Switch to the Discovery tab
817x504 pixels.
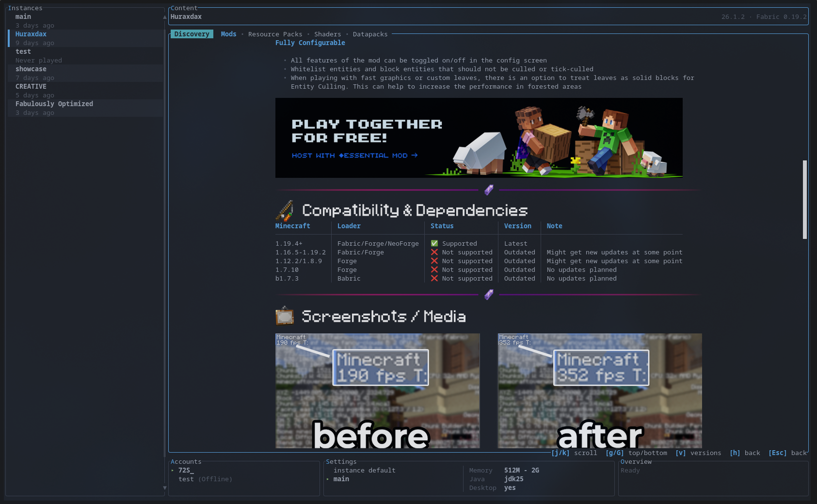192,34
